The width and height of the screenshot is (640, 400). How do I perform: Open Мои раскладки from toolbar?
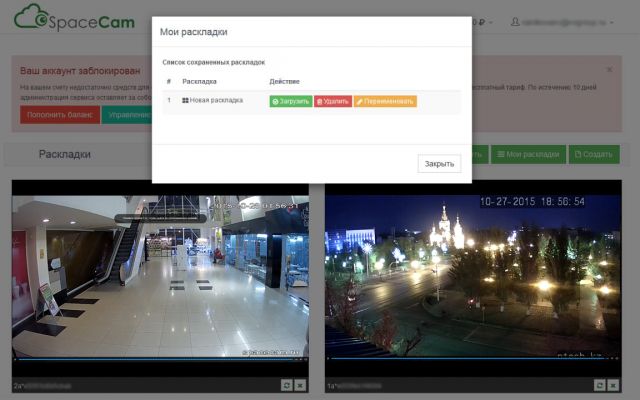pos(528,155)
